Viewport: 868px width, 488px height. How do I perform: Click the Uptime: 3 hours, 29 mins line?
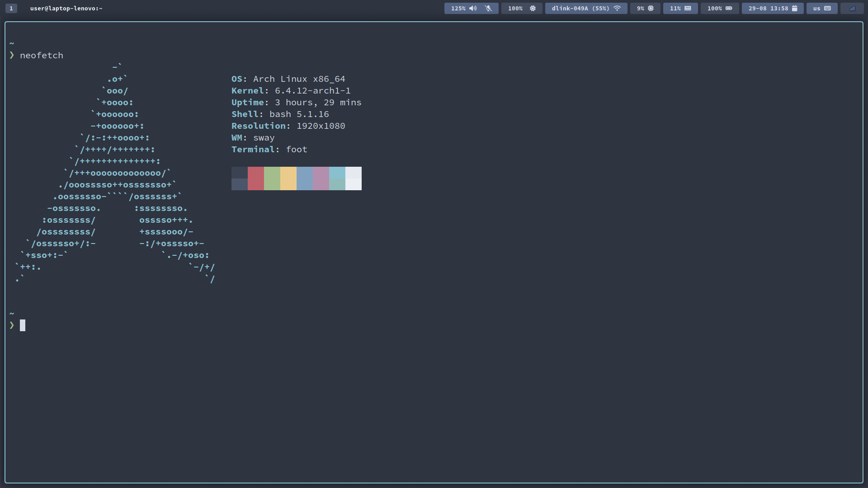tap(297, 103)
